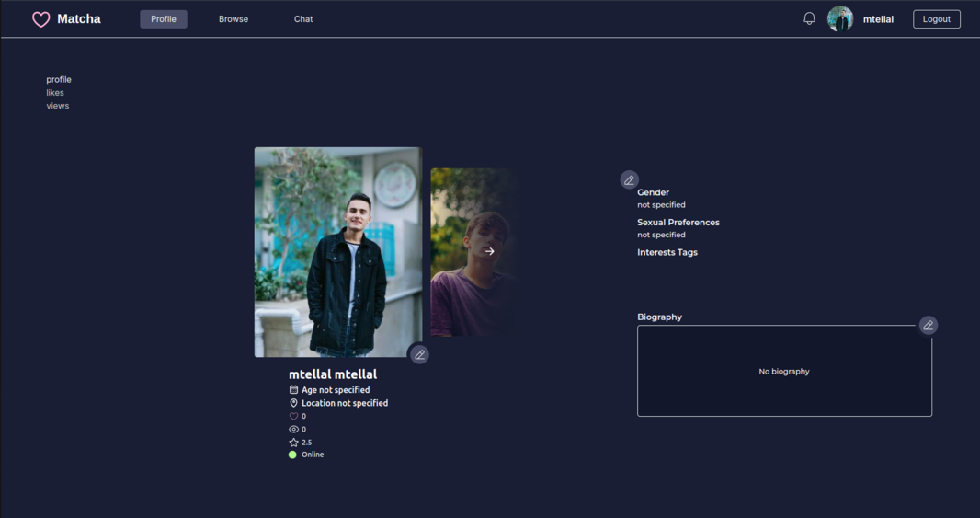Open the views sidebar link
This screenshot has height=518, width=980.
pos(58,106)
